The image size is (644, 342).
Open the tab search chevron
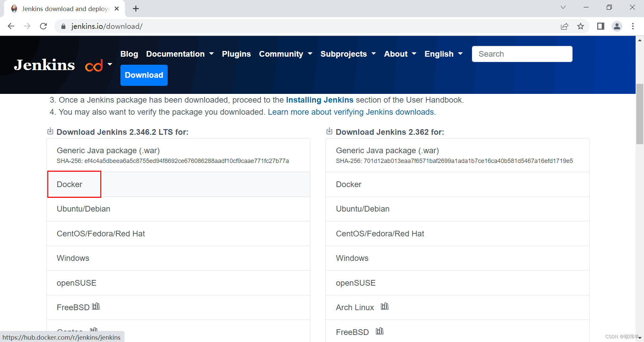click(x=563, y=7)
